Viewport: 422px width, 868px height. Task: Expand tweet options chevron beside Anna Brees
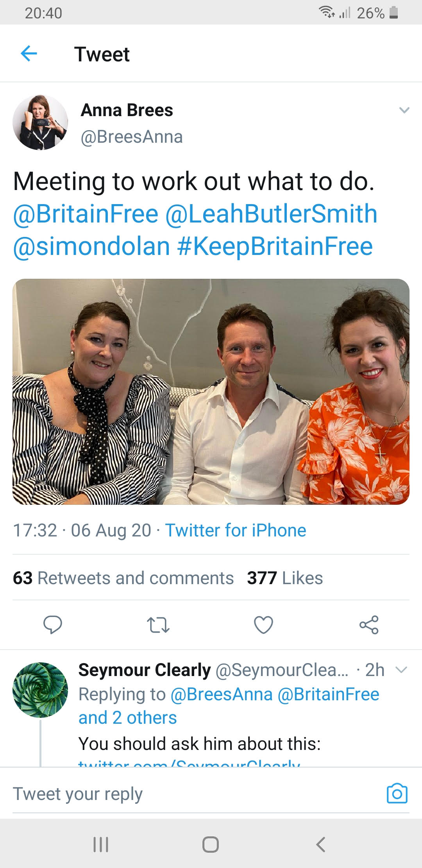[404, 110]
